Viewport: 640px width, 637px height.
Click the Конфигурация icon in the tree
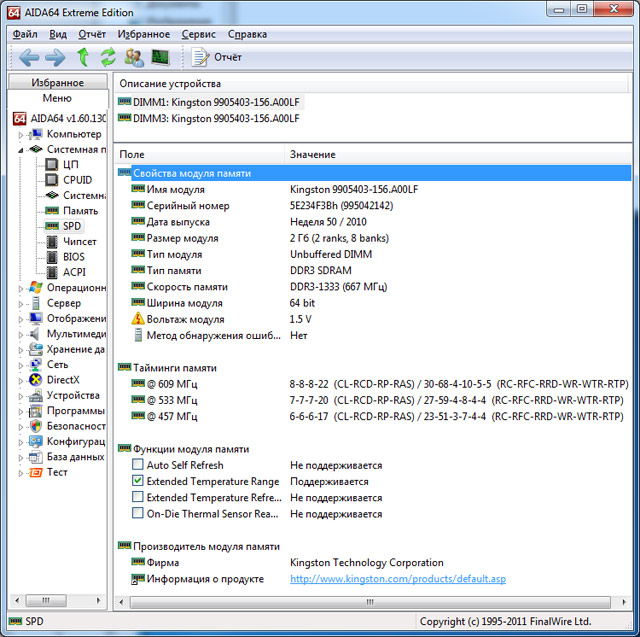pos(36,442)
